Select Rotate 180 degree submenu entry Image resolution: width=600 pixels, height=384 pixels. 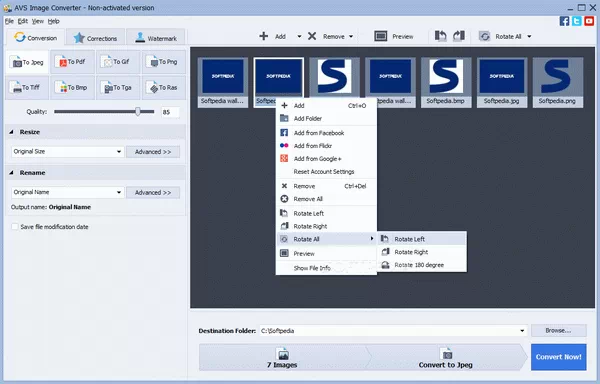coord(422,265)
